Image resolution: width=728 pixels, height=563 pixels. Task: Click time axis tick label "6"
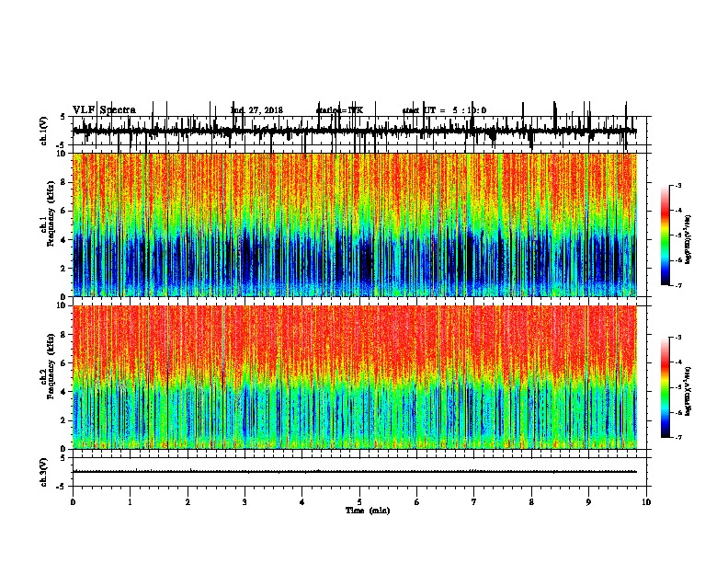point(416,502)
